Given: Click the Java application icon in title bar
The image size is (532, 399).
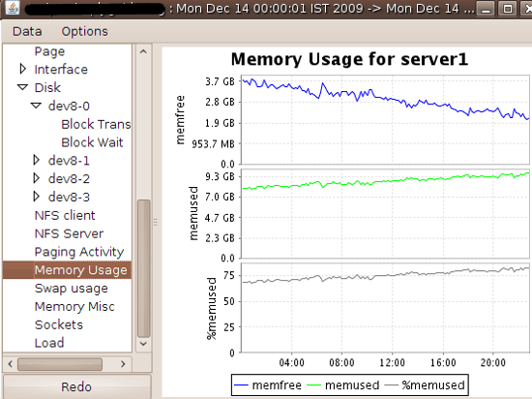Looking at the screenshot, I should click(x=13, y=8).
